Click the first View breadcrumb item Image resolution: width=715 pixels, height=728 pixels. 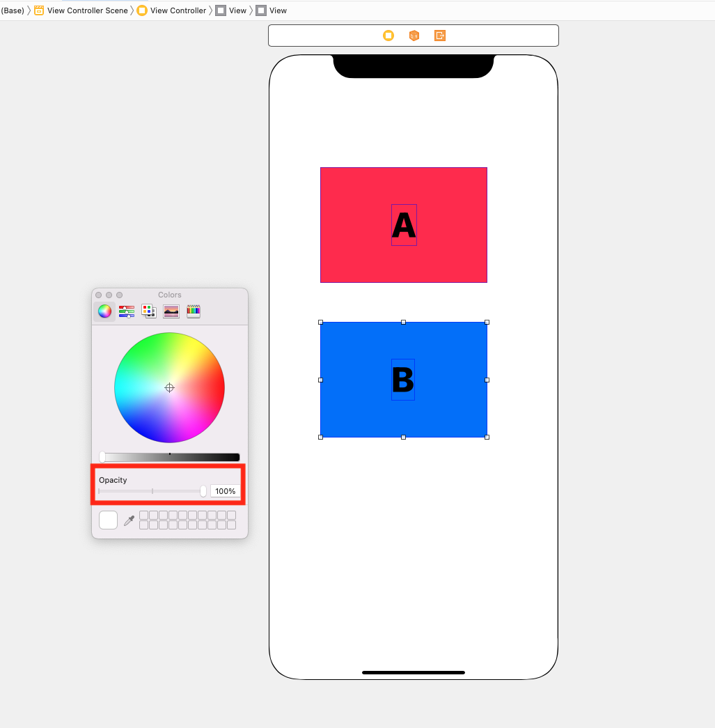[x=231, y=10]
